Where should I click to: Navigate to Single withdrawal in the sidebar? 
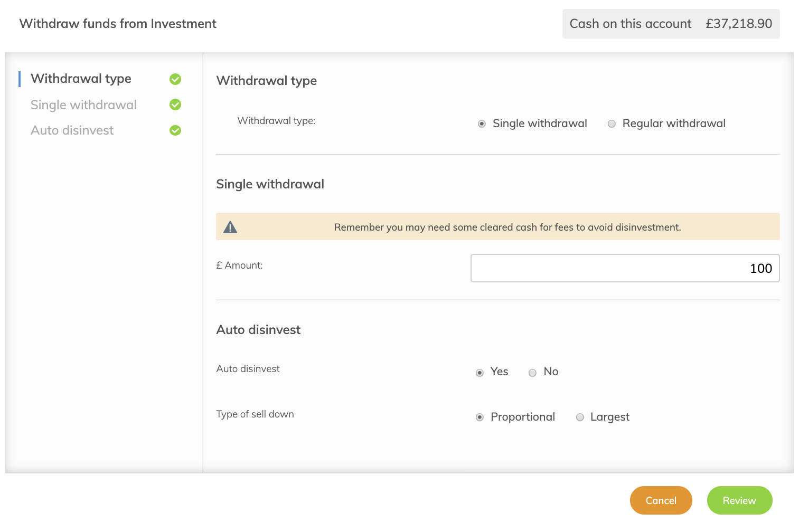(x=83, y=104)
